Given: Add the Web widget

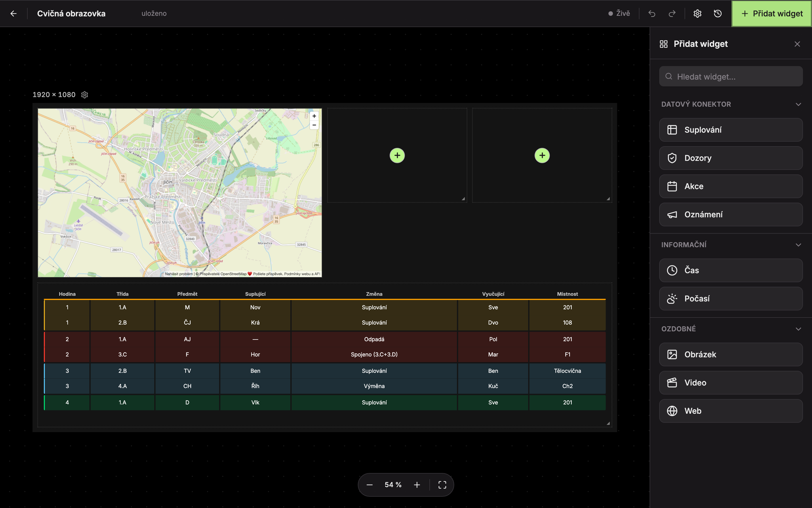Looking at the screenshot, I should click(x=731, y=411).
